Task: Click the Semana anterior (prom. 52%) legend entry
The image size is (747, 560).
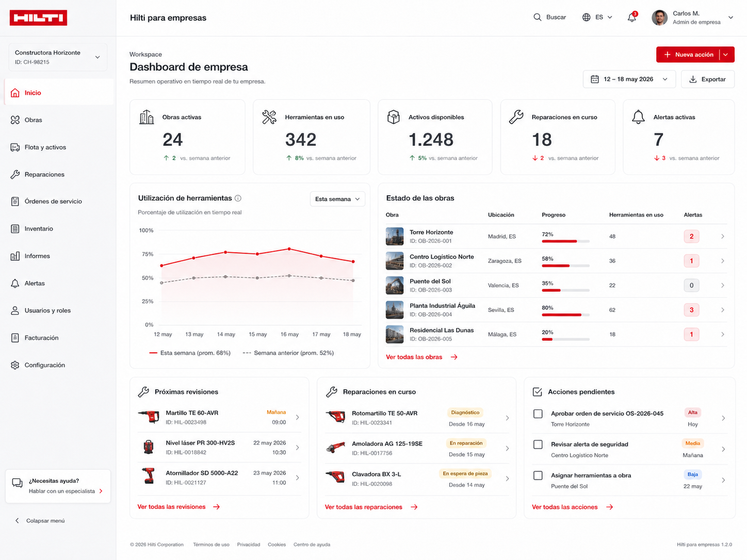Action: (288, 353)
